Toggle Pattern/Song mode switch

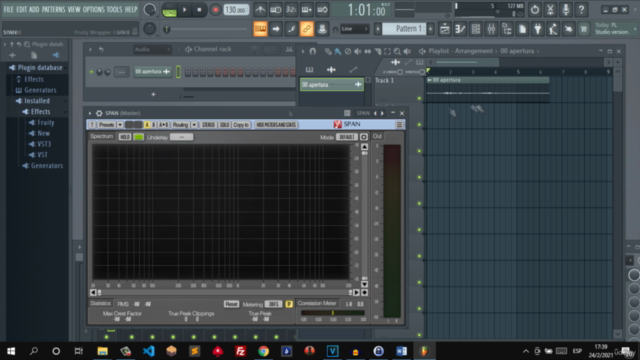169,10
